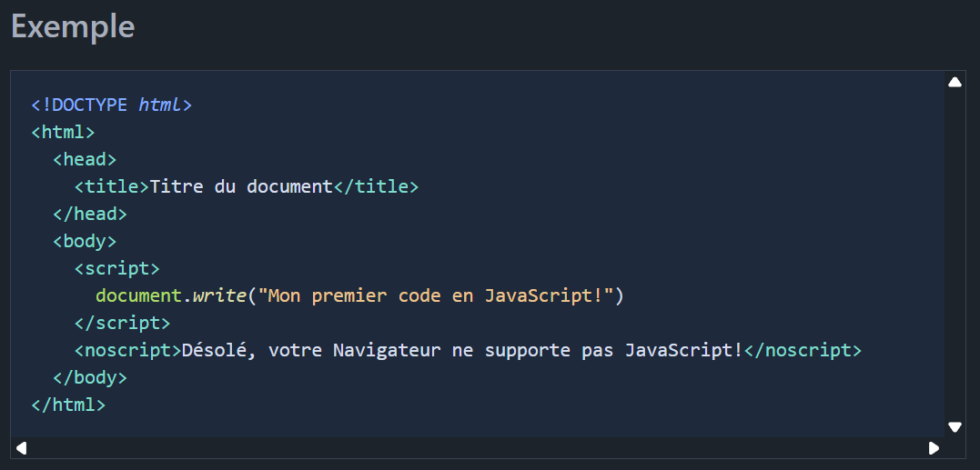Image resolution: width=980 pixels, height=470 pixels.
Task: Click the '<!DOCTYPE html>' line
Action: tap(112, 105)
